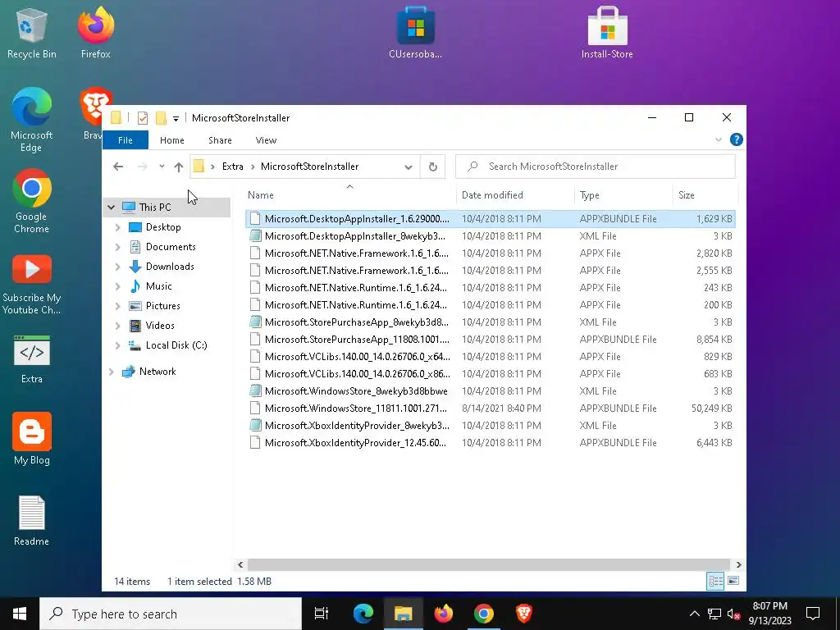Viewport: 840px width, 630px height.
Task: Open the Recycle Bin desktop icon
Action: coord(31,32)
